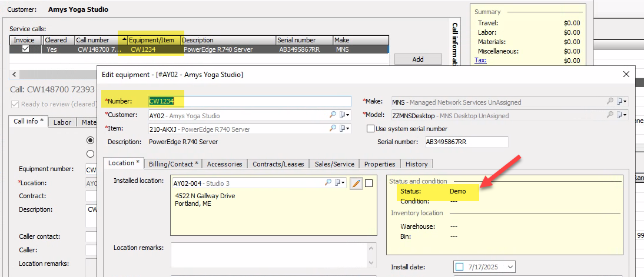Viewport: 644px width, 277px height.
Task: Enable the Install date checkbox
Action: point(460,268)
